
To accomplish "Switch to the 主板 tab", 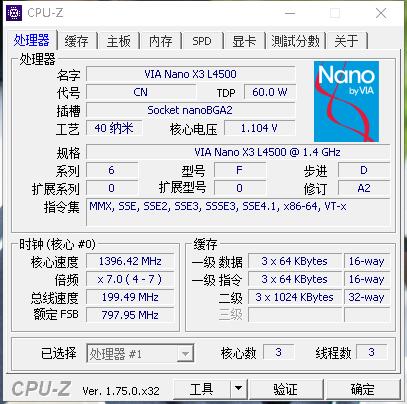I will [118, 41].
